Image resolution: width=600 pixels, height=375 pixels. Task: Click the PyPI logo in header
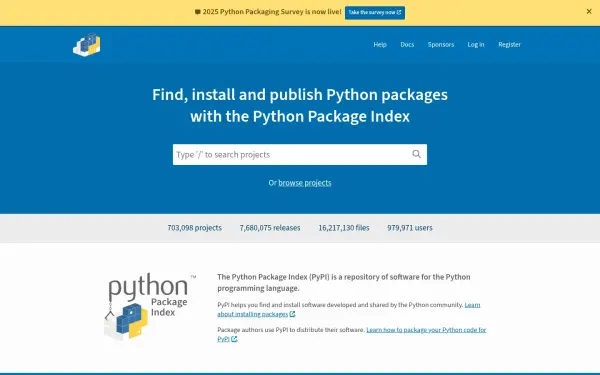tap(87, 45)
